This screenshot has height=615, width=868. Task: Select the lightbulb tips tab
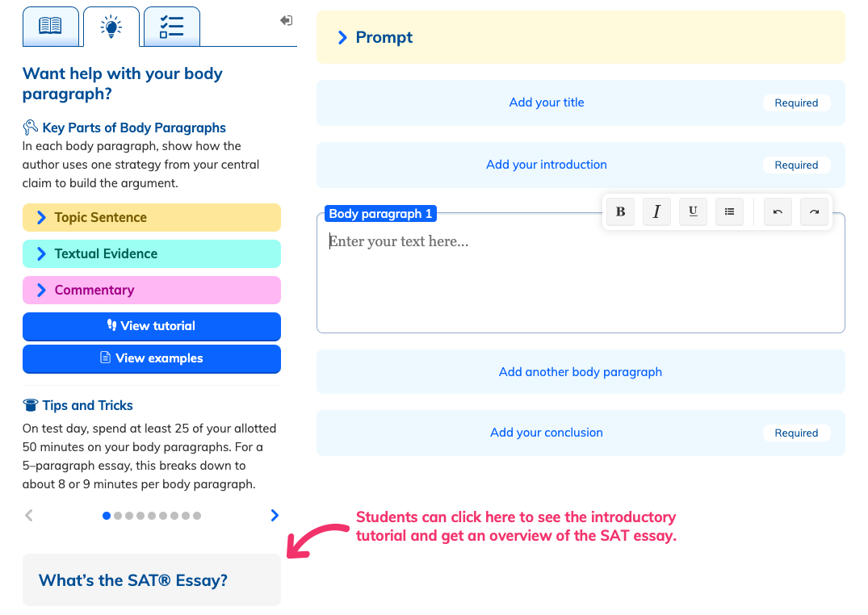(111, 27)
